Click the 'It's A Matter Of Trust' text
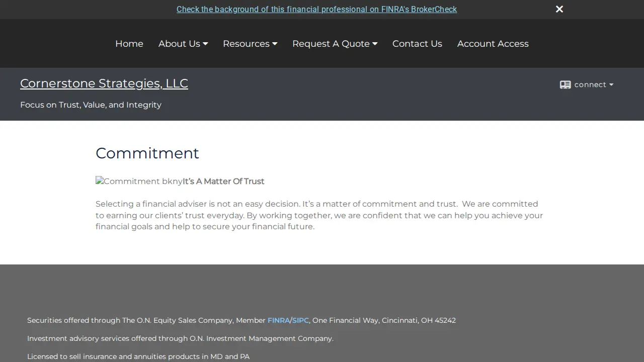 [223, 181]
